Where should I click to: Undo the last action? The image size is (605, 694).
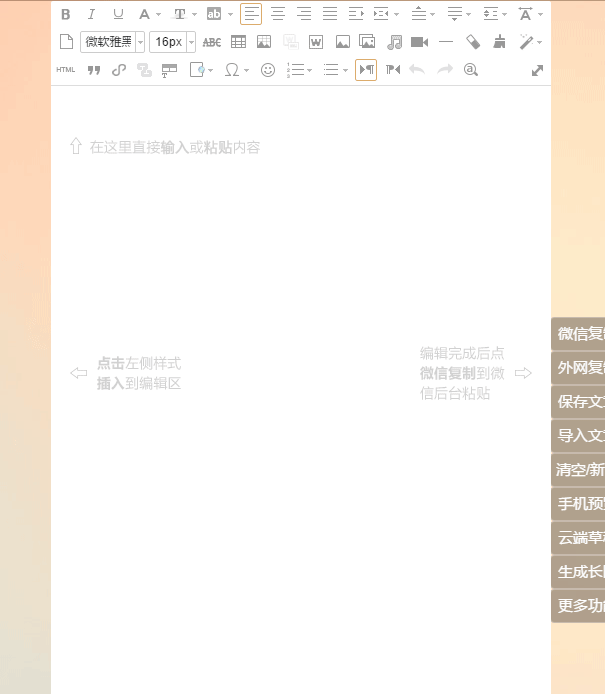click(417, 70)
